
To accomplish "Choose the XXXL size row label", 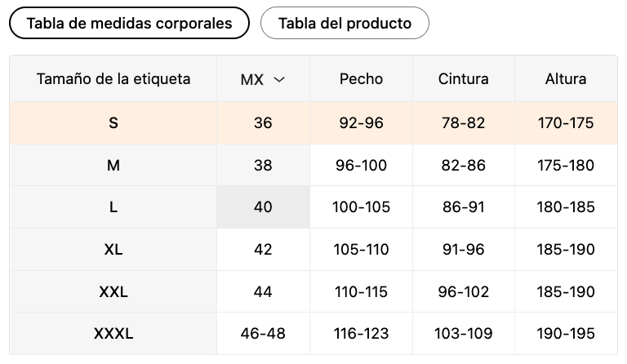I will pos(113,333).
